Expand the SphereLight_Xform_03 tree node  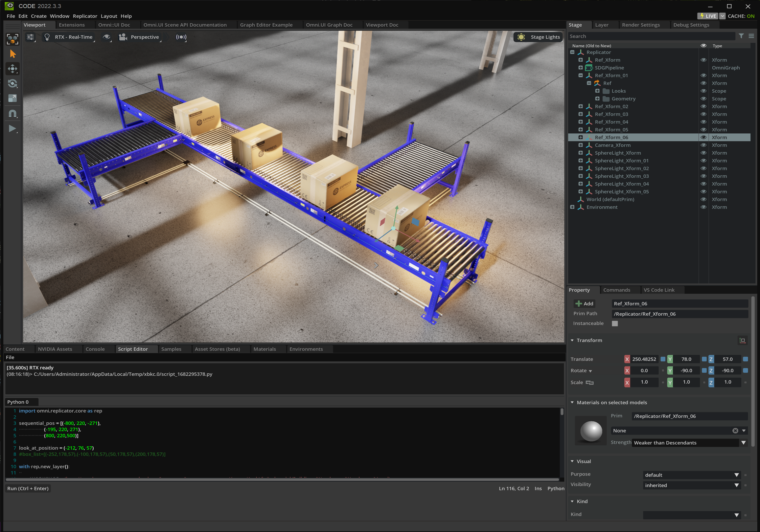pos(581,176)
